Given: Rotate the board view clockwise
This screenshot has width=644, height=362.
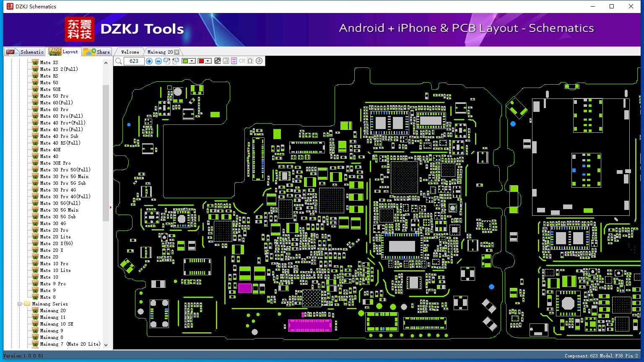Looking at the screenshot, I should (167, 61).
